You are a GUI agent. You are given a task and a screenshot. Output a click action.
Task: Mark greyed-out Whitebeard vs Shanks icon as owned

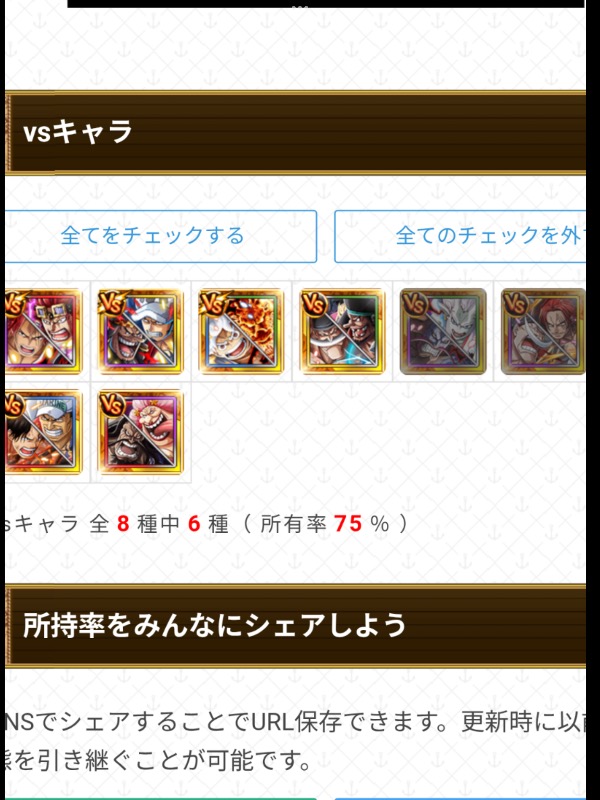[543, 331]
